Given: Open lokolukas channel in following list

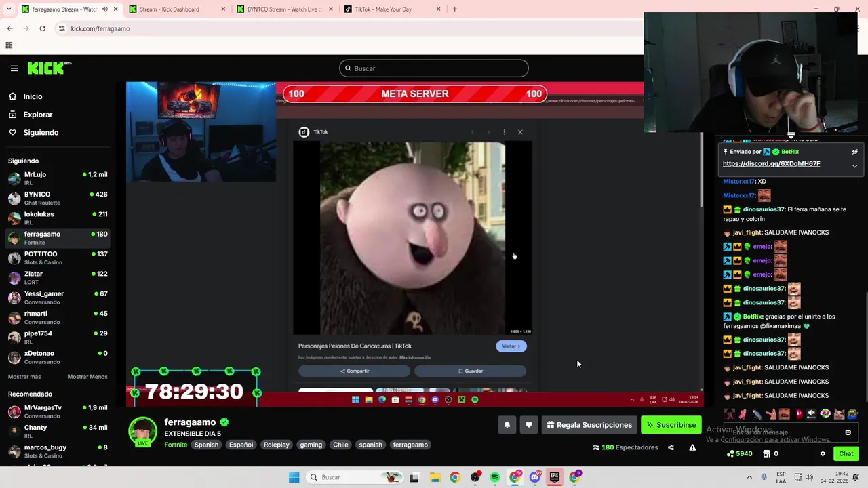Looking at the screenshot, I should pos(58,218).
